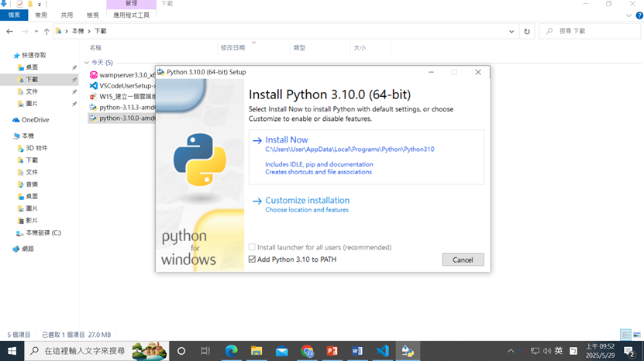Click the taskbar search box

click(97, 351)
